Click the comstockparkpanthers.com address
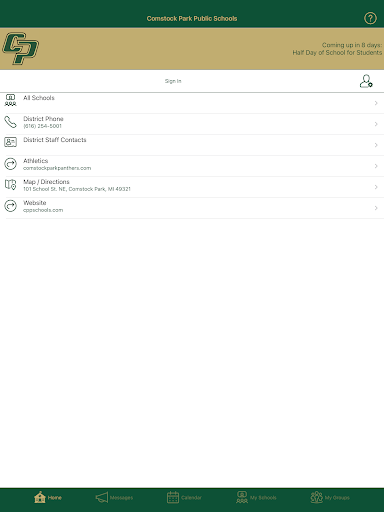Viewport: 384px width, 512px height. click(57, 168)
